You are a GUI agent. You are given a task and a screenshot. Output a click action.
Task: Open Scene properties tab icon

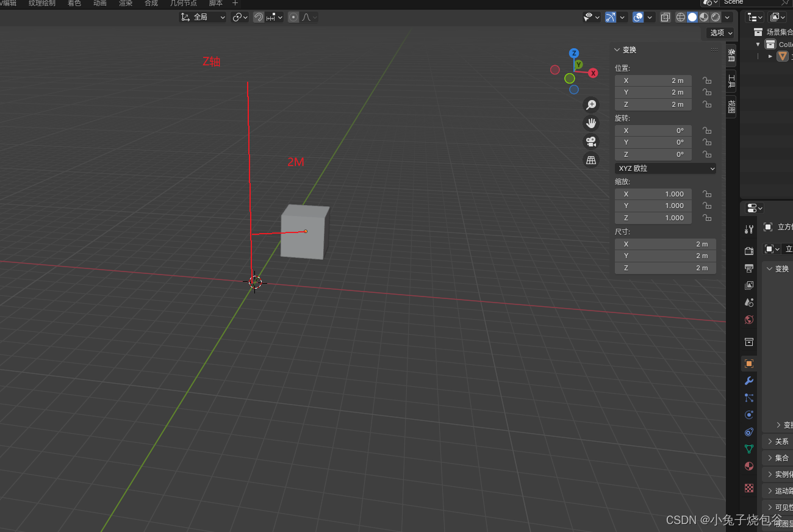pyautogui.click(x=749, y=302)
